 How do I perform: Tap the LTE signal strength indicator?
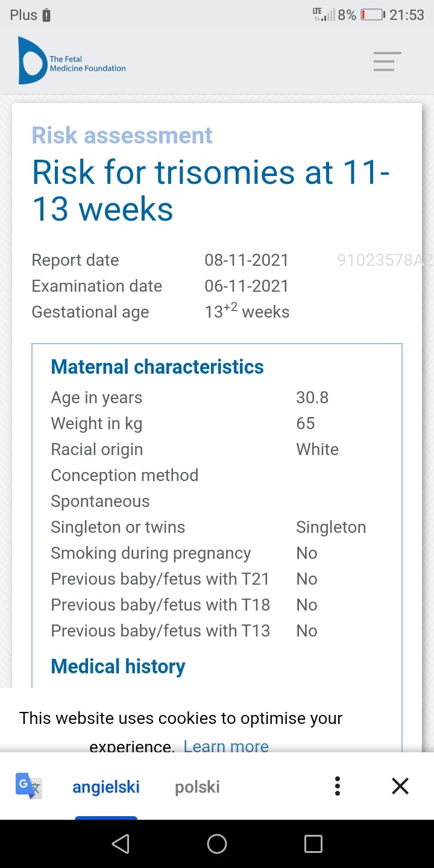pos(324,15)
